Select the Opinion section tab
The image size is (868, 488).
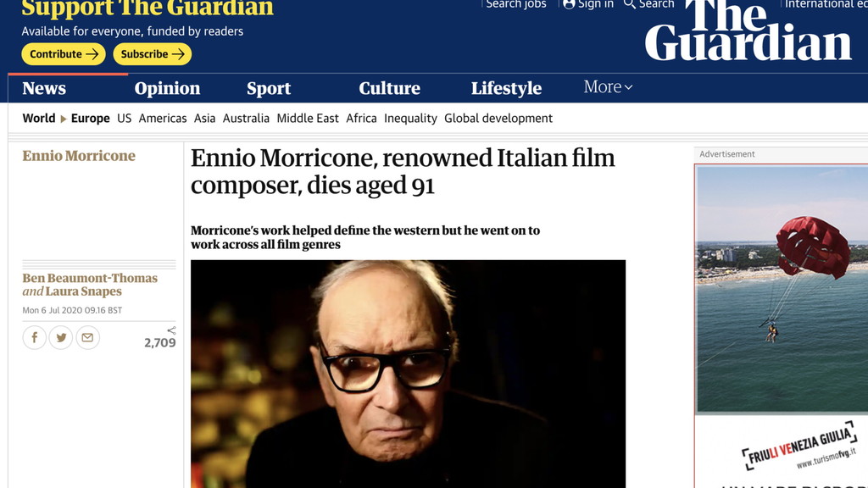click(167, 88)
